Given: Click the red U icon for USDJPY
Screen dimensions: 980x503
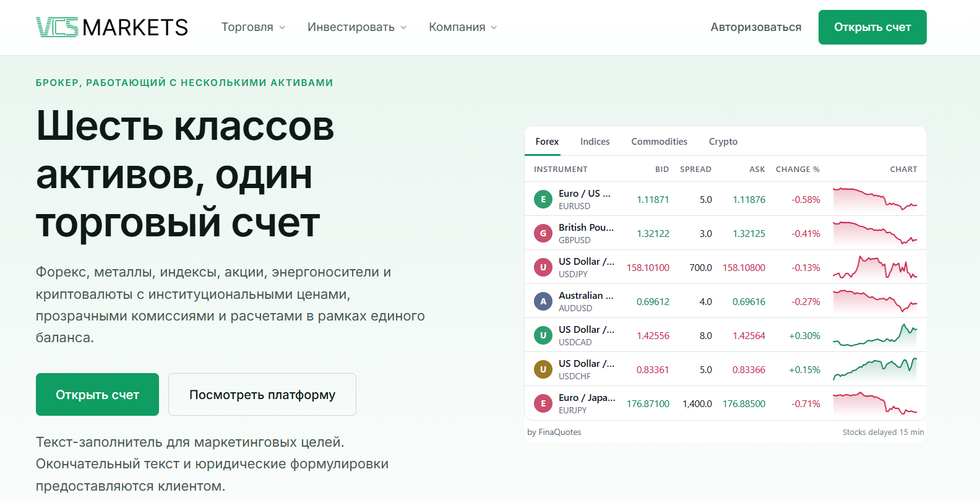Looking at the screenshot, I should [543, 267].
